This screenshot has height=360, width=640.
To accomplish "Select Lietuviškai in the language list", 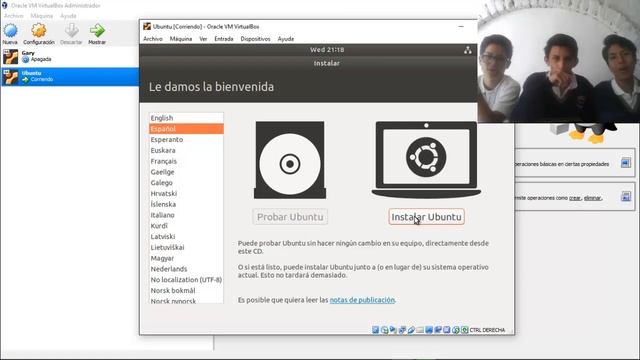I will click(x=186, y=247).
